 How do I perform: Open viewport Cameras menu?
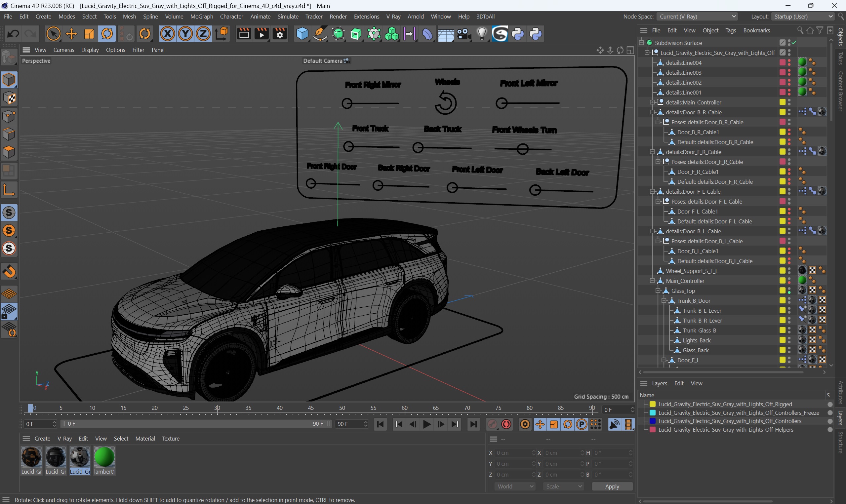pos(63,50)
